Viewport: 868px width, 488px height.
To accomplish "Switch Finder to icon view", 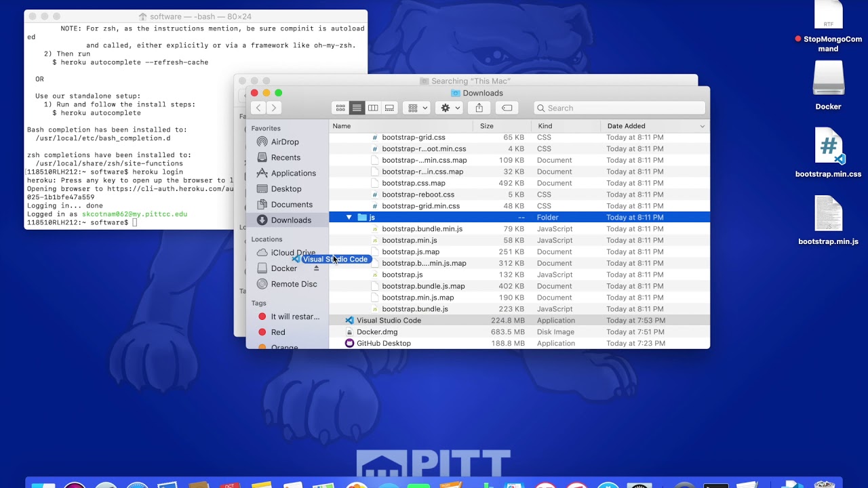I will tap(340, 108).
